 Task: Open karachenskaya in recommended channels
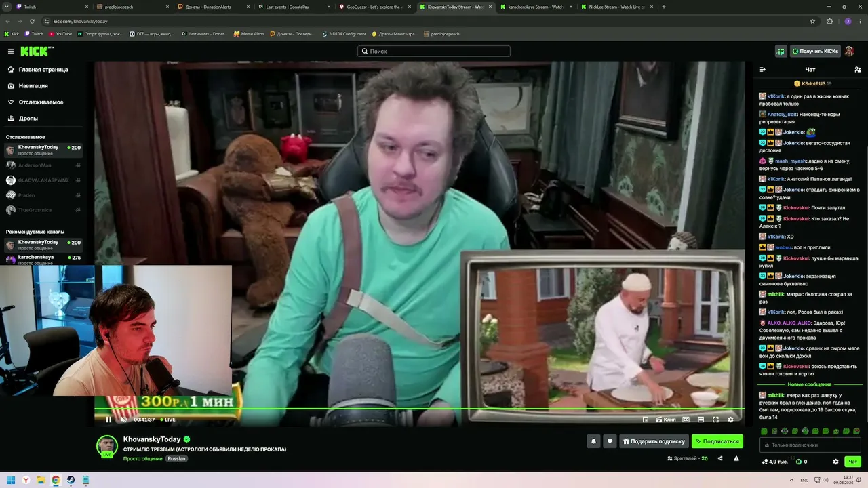click(x=43, y=259)
